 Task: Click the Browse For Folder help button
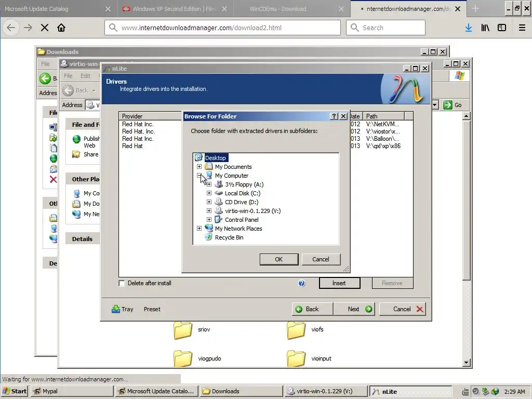[334, 116]
